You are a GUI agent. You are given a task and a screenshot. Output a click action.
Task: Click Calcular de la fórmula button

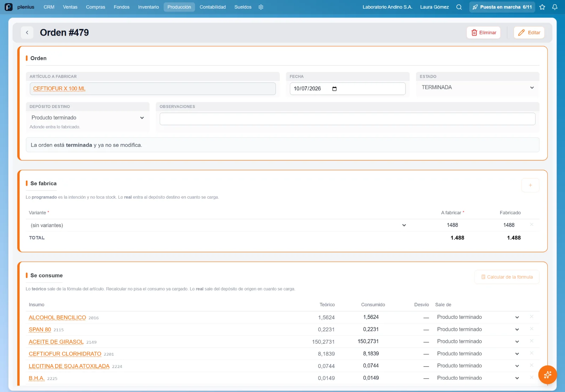click(x=507, y=277)
